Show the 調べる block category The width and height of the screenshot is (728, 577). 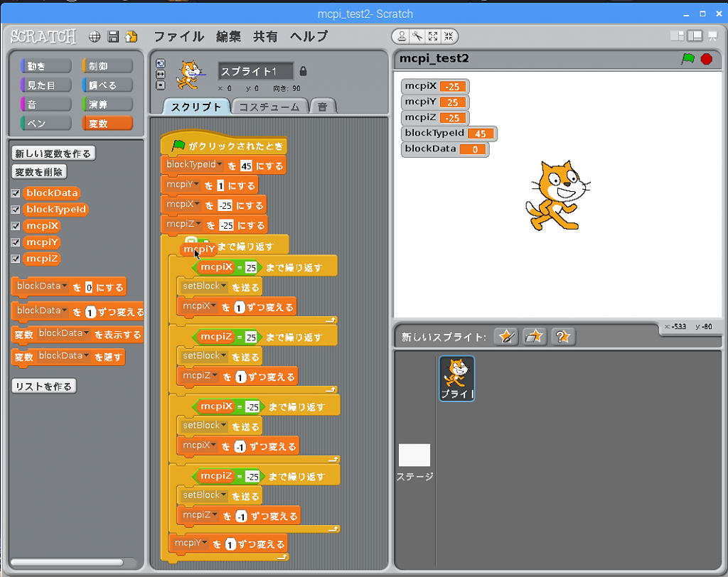pyautogui.click(x=107, y=85)
